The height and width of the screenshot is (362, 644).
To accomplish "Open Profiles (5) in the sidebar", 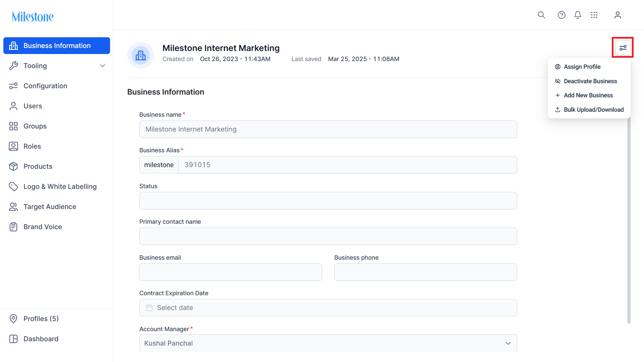I will 57,319.
